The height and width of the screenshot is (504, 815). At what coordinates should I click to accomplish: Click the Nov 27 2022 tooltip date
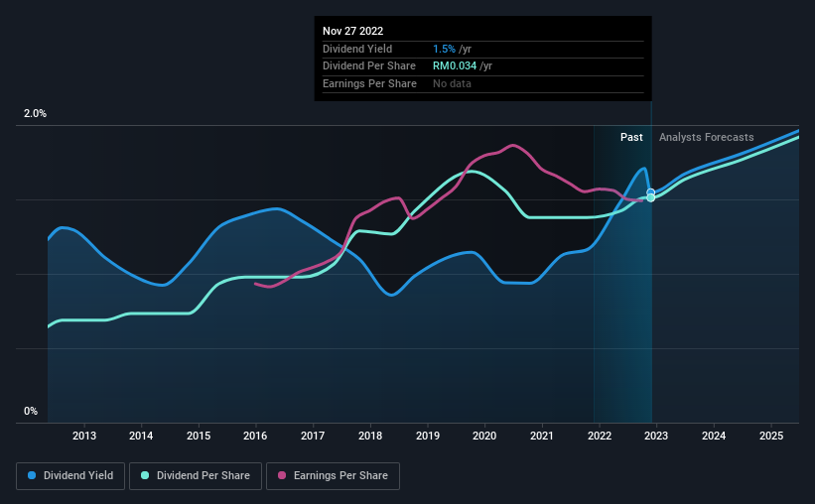click(353, 31)
